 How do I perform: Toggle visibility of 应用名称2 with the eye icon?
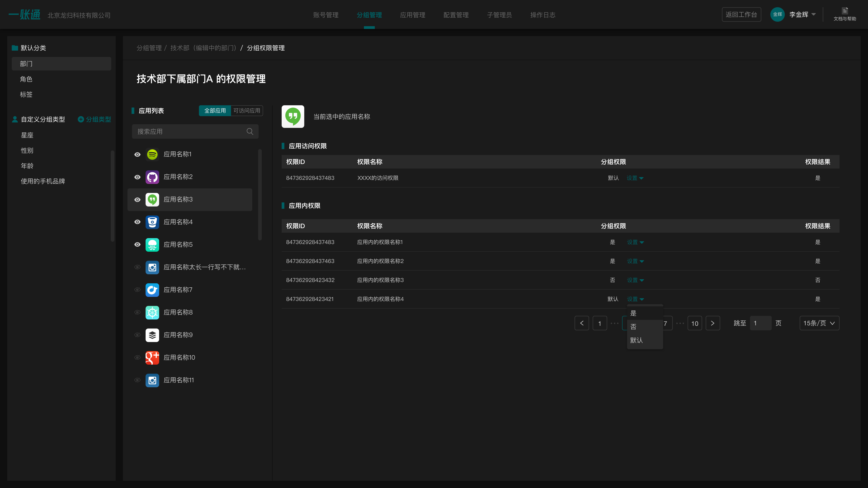pyautogui.click(x=137, y=177)
